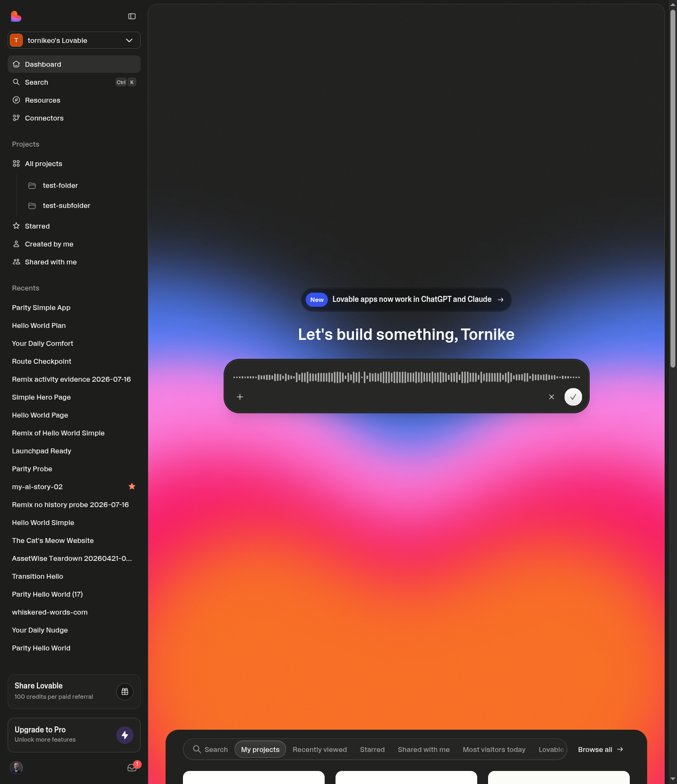The width and height of the screenshot is (677, 784).
Task: Open recent project Hello World Page
Action: [74, 415]
